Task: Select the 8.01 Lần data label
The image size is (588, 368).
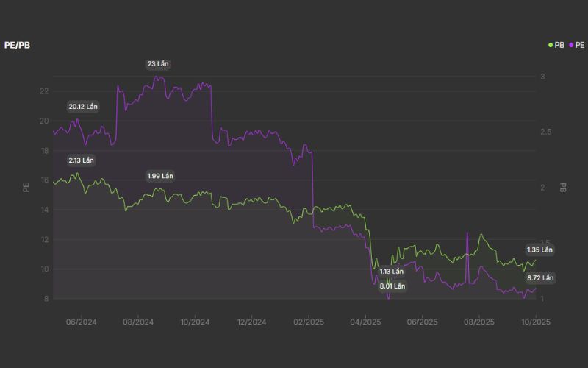Action: point(392,286)
